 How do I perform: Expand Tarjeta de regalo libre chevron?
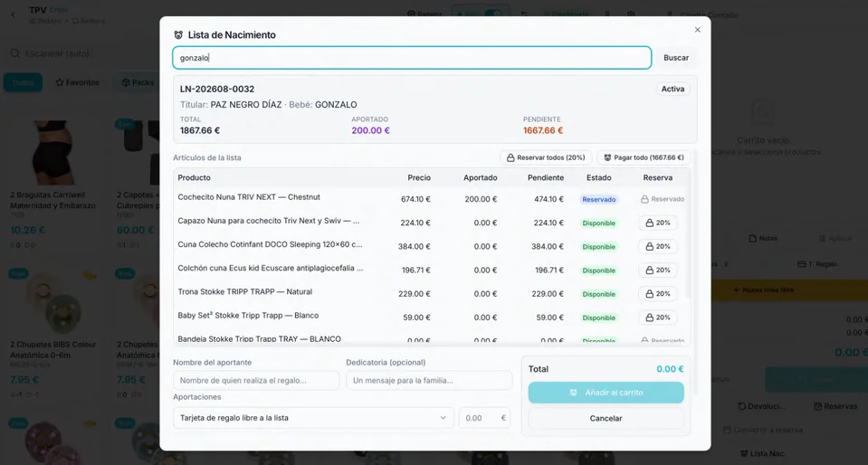(443, 418)
